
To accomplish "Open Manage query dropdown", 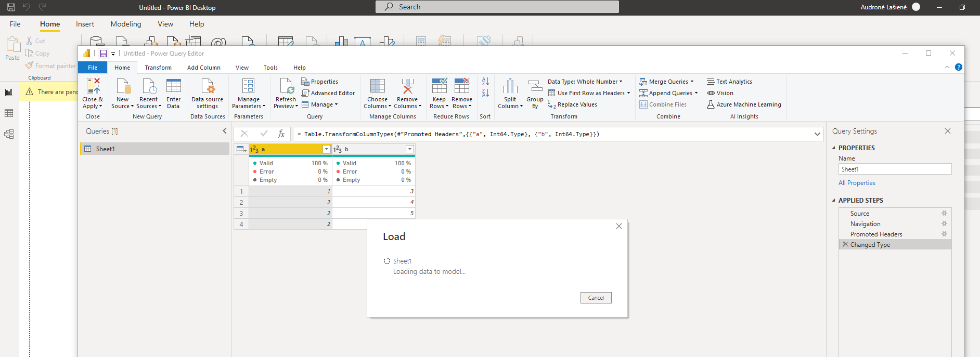I will pos(320,104).
